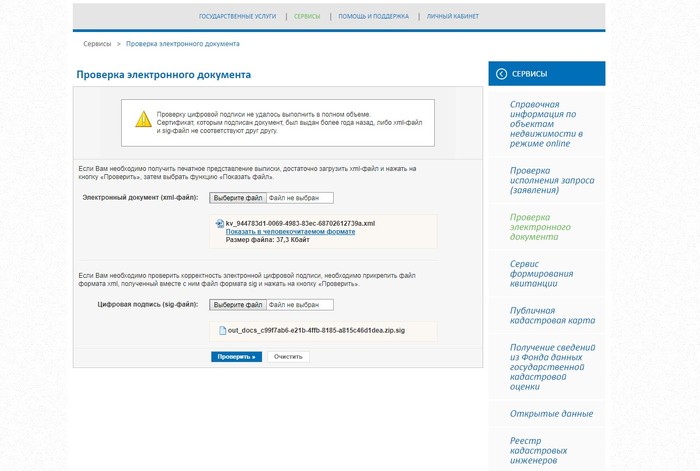Open Публичная кадастровая карта
The width and height of the screenshot is (700, 471).
point(552,316)
